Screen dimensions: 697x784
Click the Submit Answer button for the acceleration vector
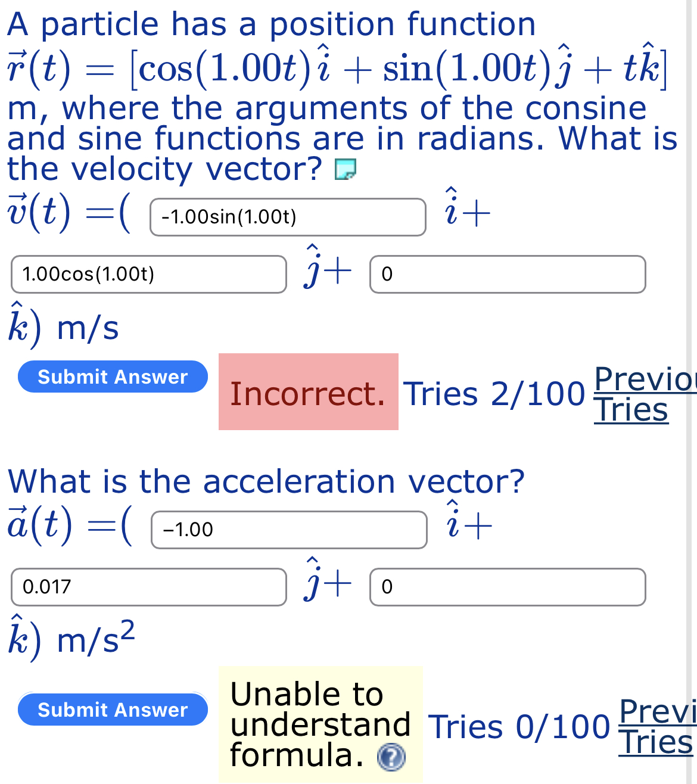[113, 710]
